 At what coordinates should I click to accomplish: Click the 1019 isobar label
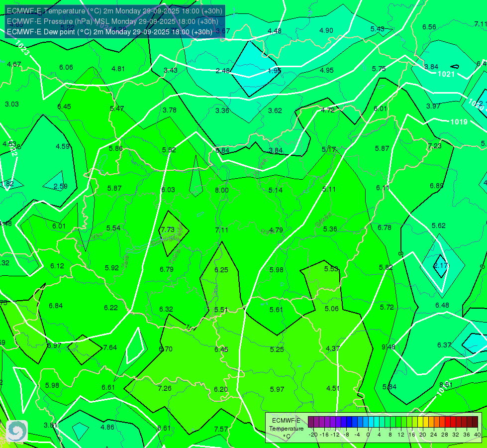[459, 122]
